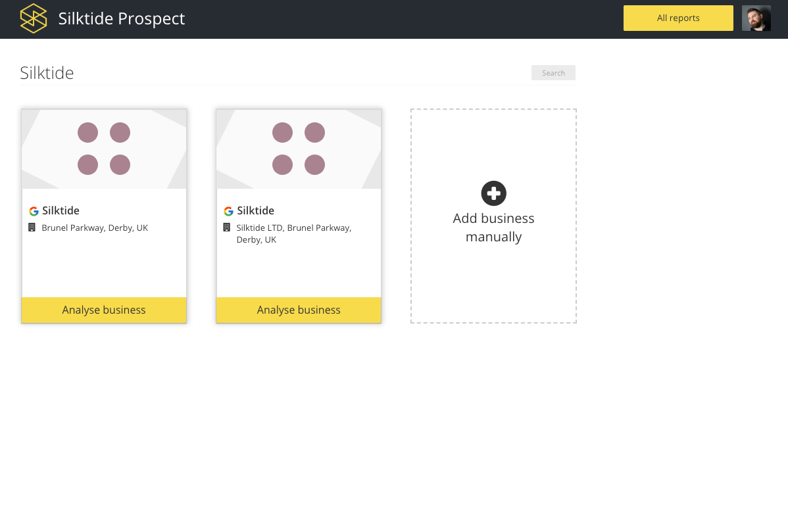
Task: Click the placeholder image on first business card
Action: tap(103, 148)
